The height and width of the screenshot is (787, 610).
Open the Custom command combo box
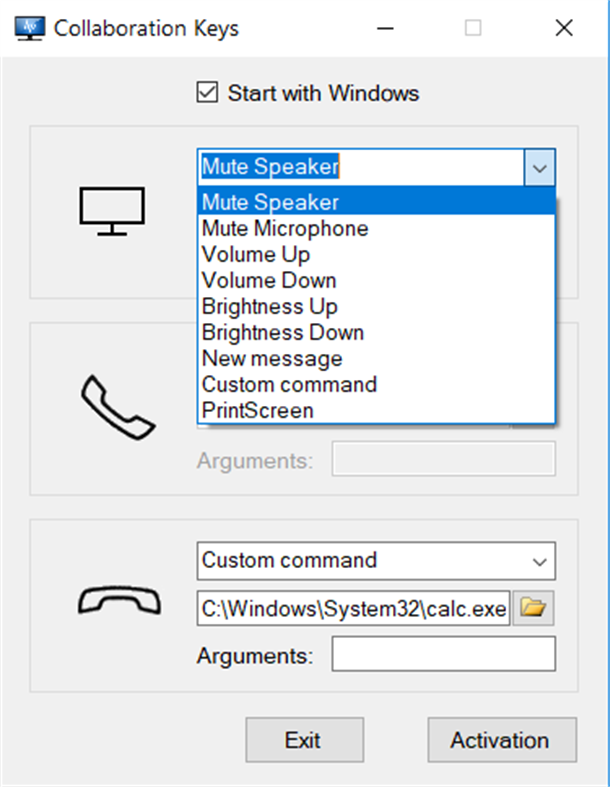[x=375, y=561]
